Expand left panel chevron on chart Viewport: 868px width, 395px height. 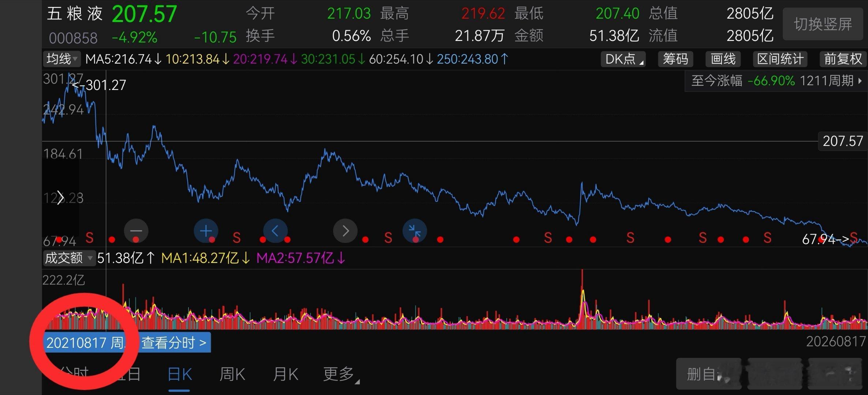(60, 198)
